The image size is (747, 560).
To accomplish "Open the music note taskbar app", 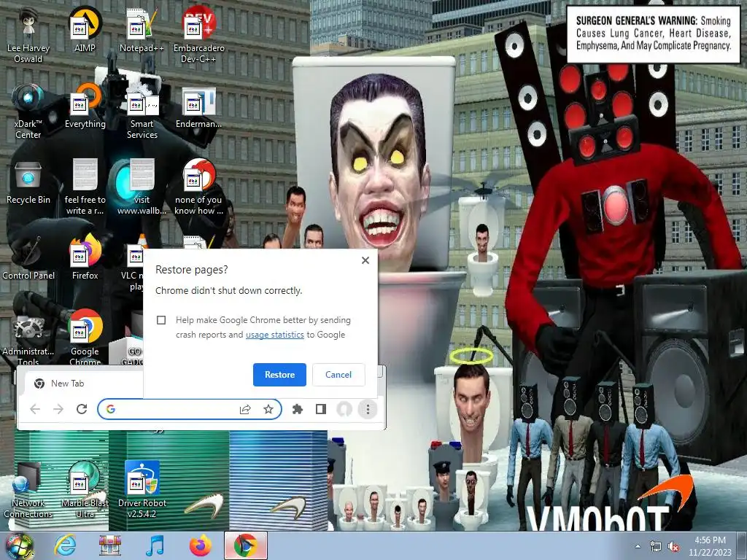I will point(155,545).
